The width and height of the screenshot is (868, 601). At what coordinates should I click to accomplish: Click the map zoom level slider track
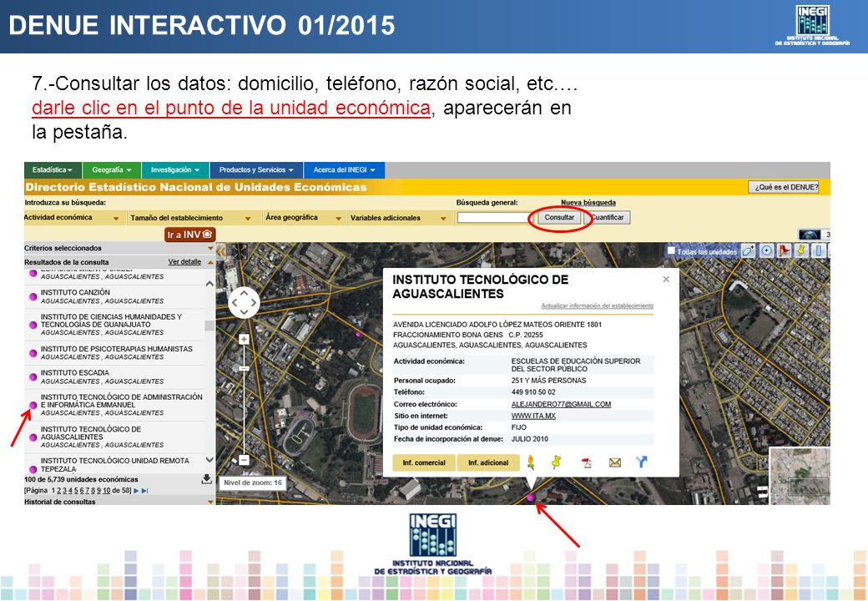244,400
